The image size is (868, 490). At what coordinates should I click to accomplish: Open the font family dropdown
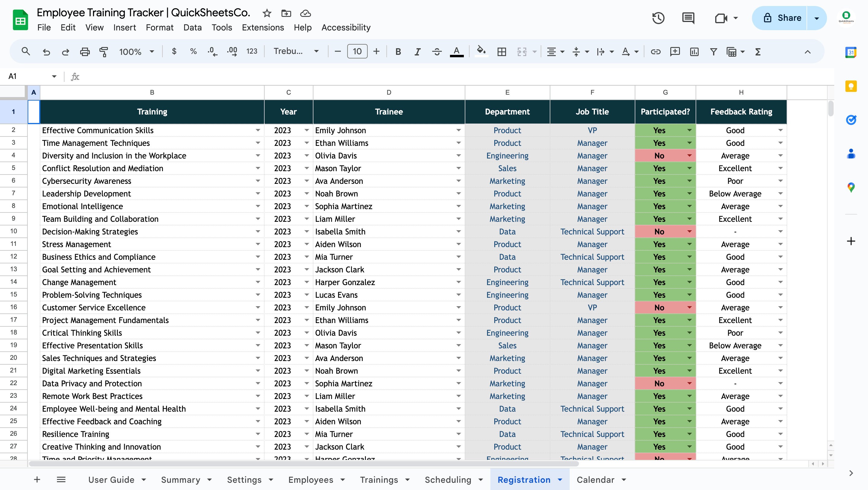(296, 52)
